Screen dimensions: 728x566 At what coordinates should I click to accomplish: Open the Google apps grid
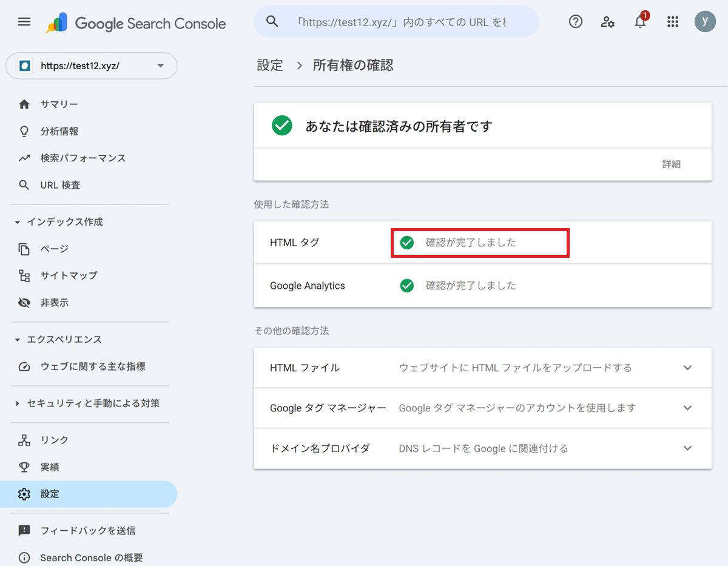pyautogui.click(x=672, y=22)
